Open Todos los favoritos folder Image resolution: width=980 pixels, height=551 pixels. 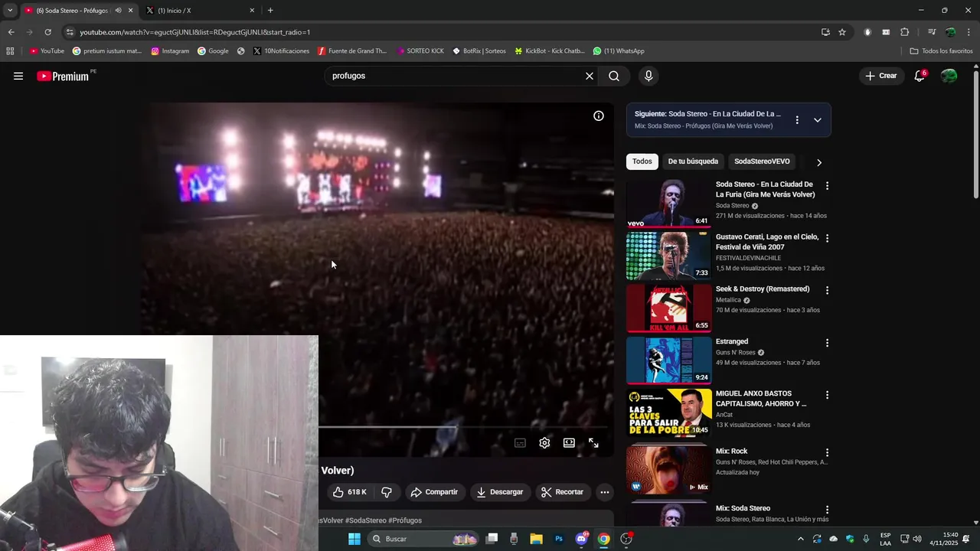coord(941,51)
